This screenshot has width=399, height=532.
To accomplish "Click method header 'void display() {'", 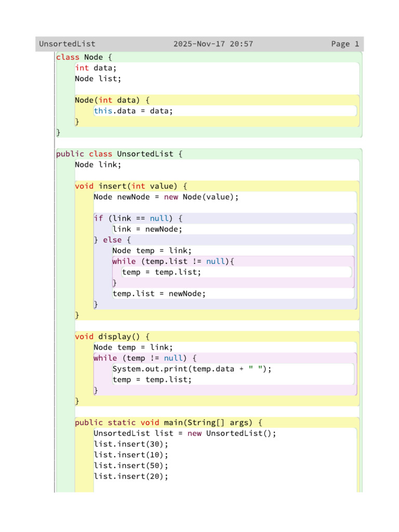I will (112, 337).
